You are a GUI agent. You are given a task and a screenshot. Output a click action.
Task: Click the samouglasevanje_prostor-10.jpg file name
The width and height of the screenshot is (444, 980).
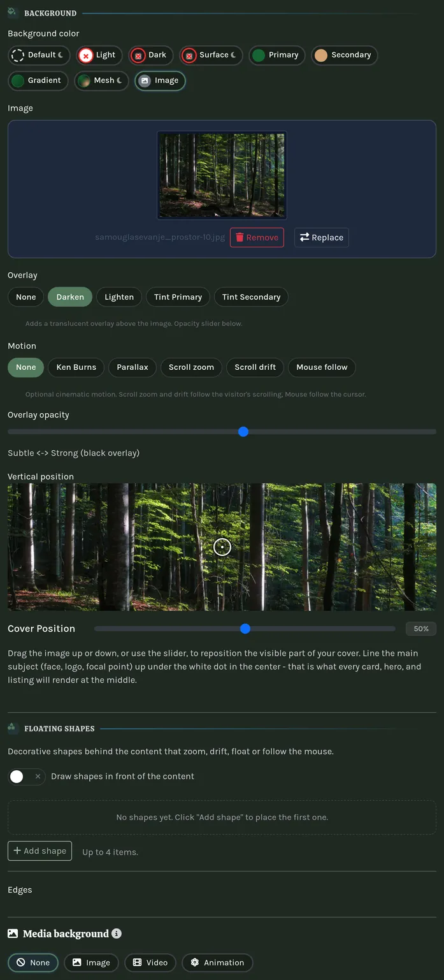click(160, 237)
